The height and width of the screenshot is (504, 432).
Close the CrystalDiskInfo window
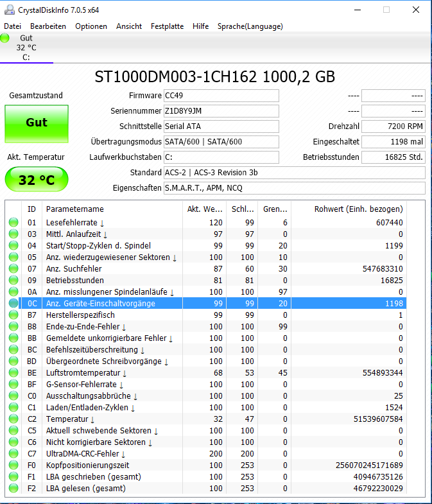(x=416, y=10)
